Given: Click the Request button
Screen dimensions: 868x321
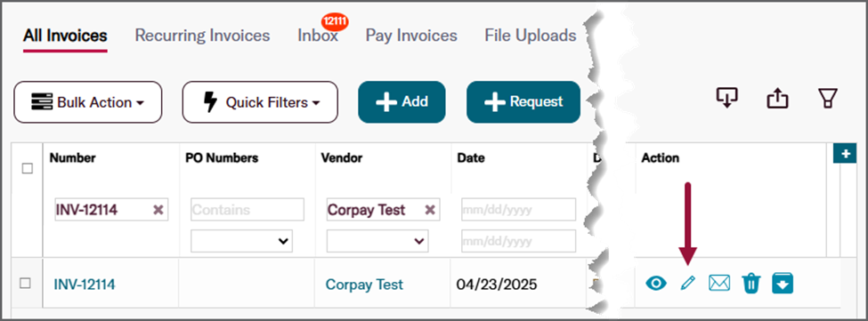Looking at the screenshot, I should coord(523,101).
